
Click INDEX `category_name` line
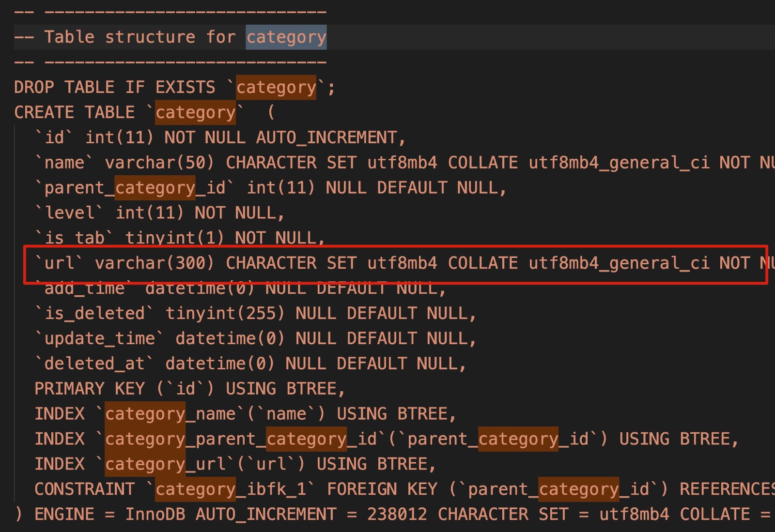click(x=246, y=414)
